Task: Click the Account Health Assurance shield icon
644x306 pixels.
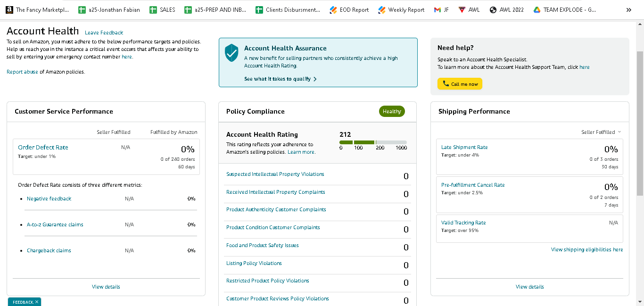Action: coord(231,53)
